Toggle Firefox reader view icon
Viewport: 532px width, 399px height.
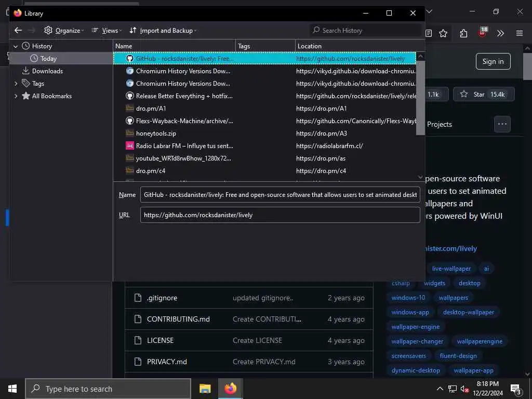pos(429,33)
